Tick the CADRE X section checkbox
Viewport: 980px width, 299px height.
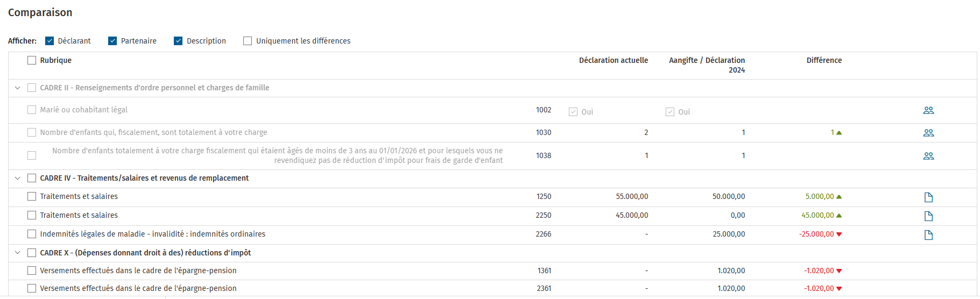click(32, 253)
